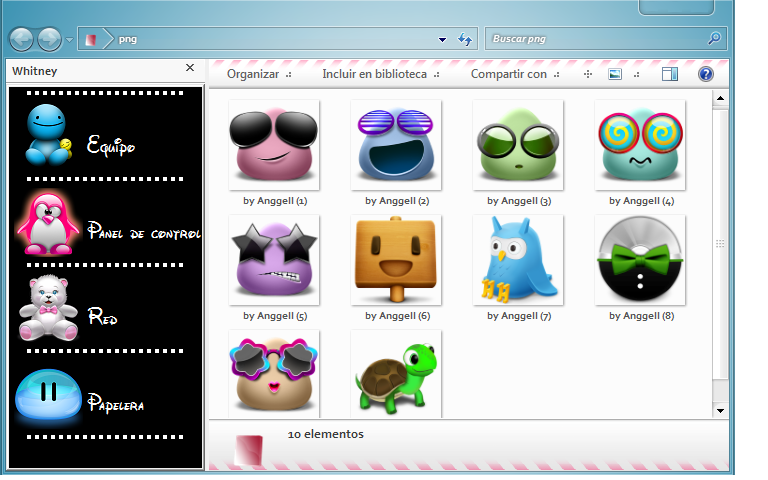
Task: Open Equipo with the blue smiley figure
Action: (x=47, y=134)
